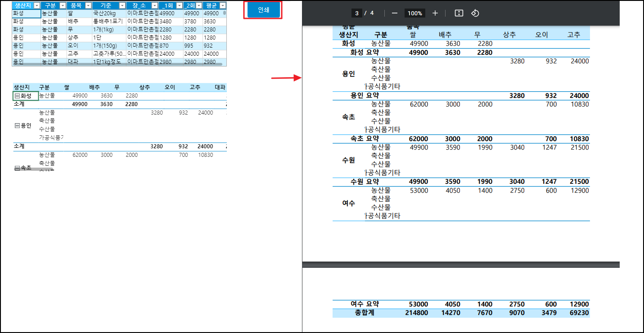Open the _1회 column filter dropdown
The image size is (644, 333).
[x=180, y=5]
